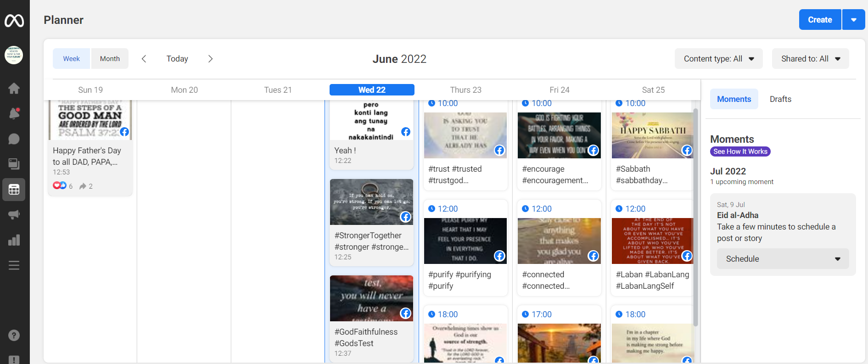Viewport: 868px width, 364px height.
Task: Expand the Content type: All filter
Action: coord(718,59)
